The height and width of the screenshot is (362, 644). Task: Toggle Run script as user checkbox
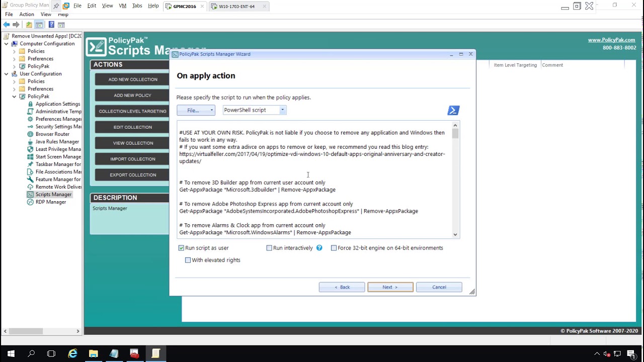click(181, 248)
